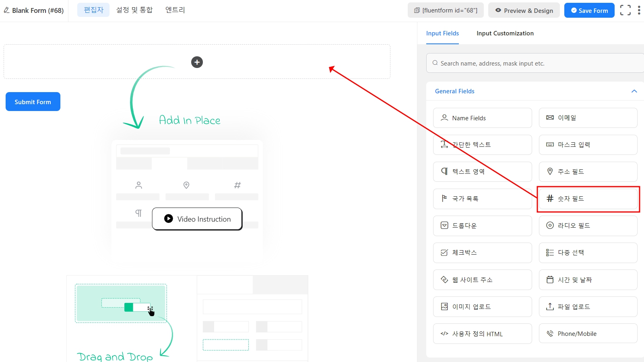Add the 마스크 입력 field button

click(588, 145)
